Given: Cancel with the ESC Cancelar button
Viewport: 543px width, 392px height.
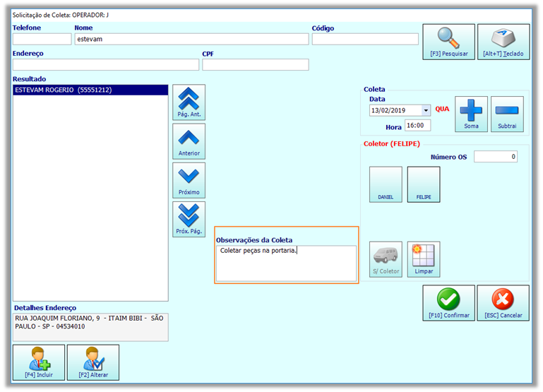Looking at the screenshot, I should (503, 303).
